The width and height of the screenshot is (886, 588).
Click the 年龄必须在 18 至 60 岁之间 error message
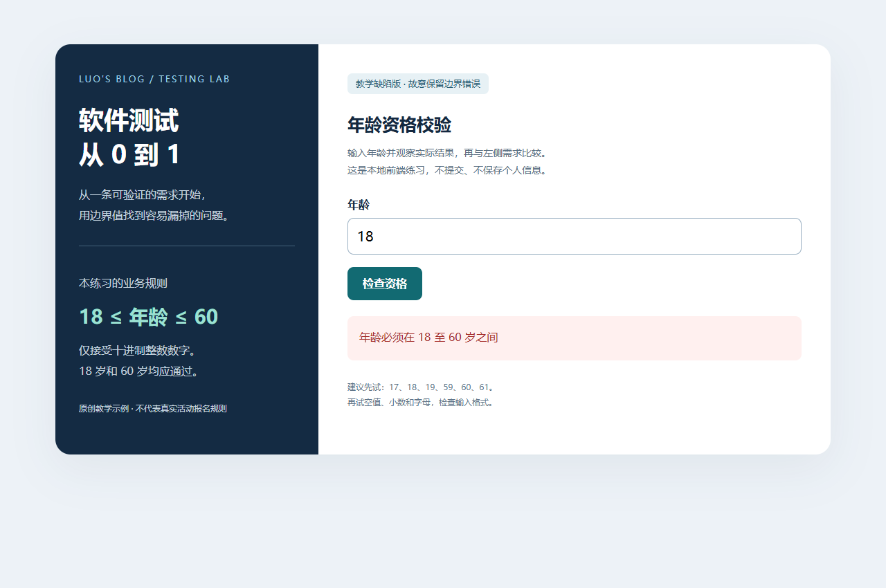(x=574, y=338)
